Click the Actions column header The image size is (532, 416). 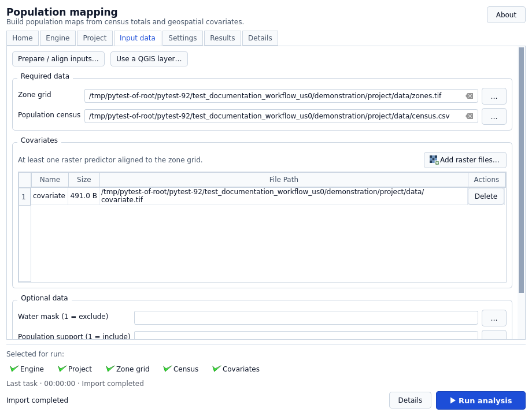pos(486,180)
